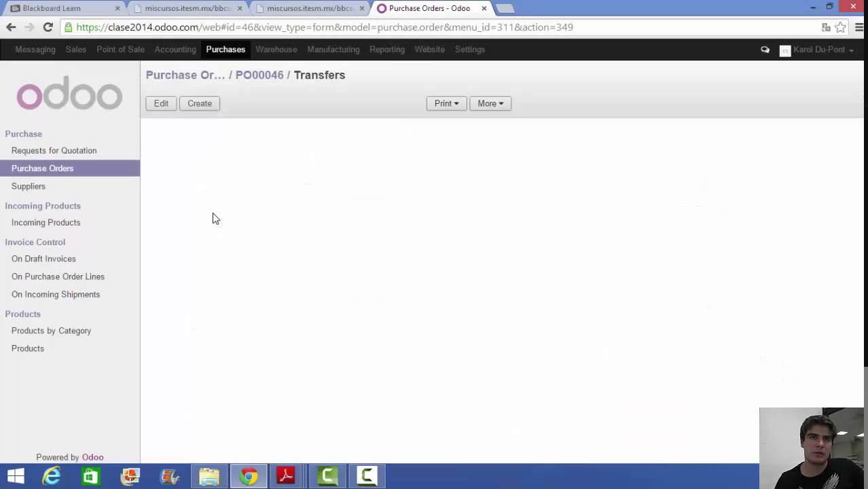Screen dimensions: 868x489
Task: Open Point of Sale menu
Action: [x=120, y=50]
